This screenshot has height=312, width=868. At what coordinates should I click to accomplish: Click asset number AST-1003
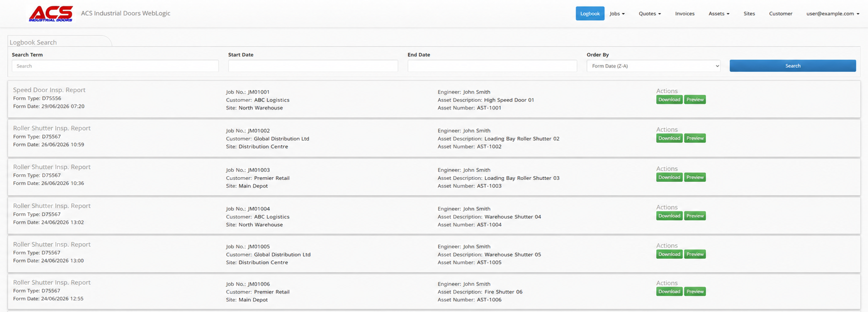click(489, 186)
